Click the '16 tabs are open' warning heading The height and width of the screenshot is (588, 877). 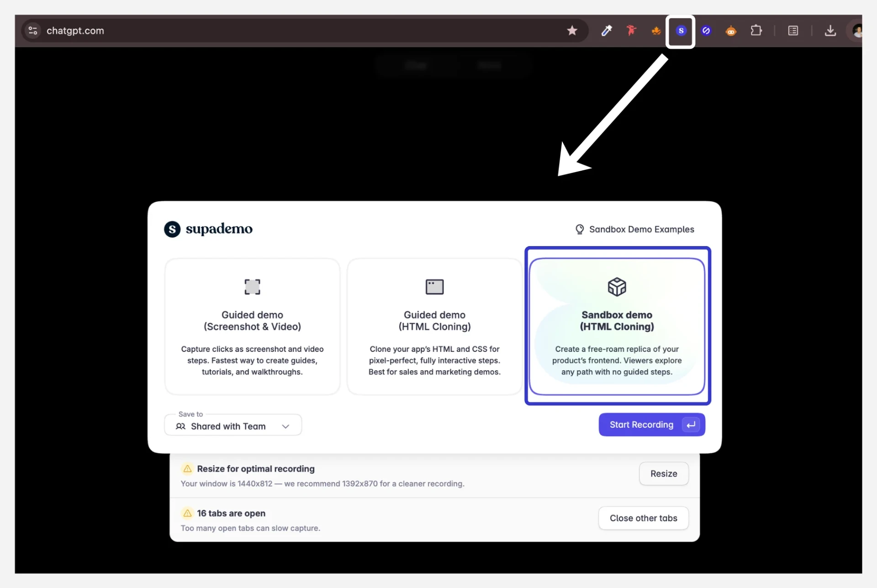click(x=231, y=513)
